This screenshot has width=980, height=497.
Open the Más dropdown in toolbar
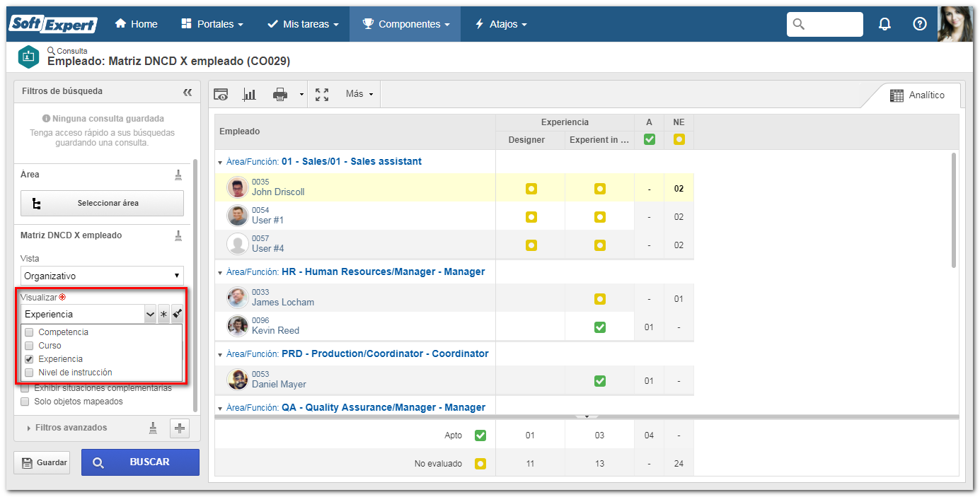pyautogui.click(x=359, y=94)
